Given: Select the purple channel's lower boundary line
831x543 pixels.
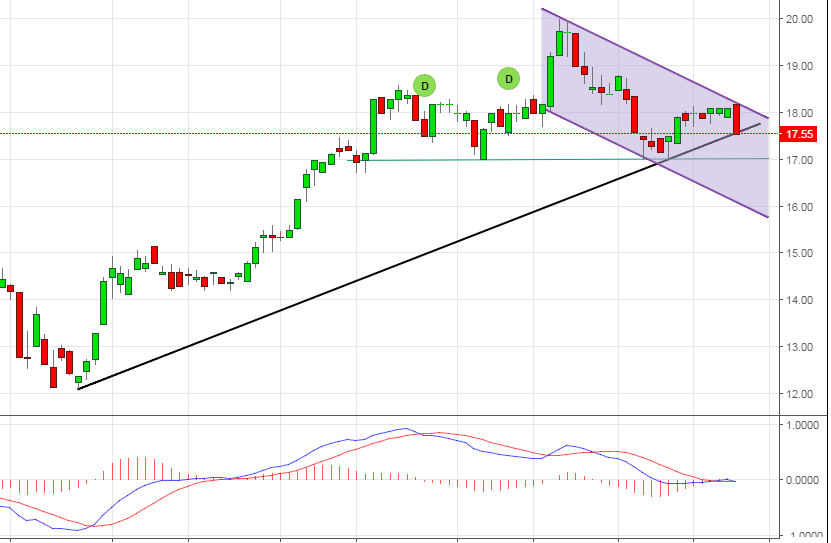Looking at the screenshot, I should tap(657, 163).
